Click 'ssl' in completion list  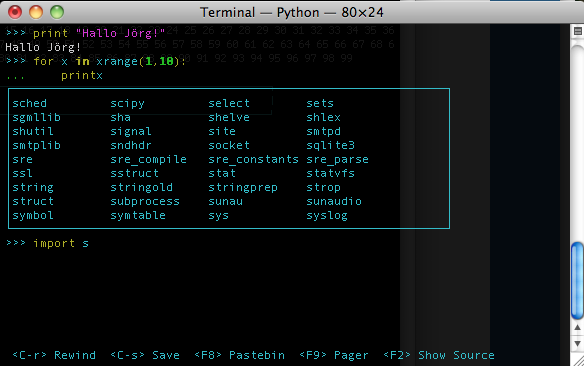click(22, 173)
